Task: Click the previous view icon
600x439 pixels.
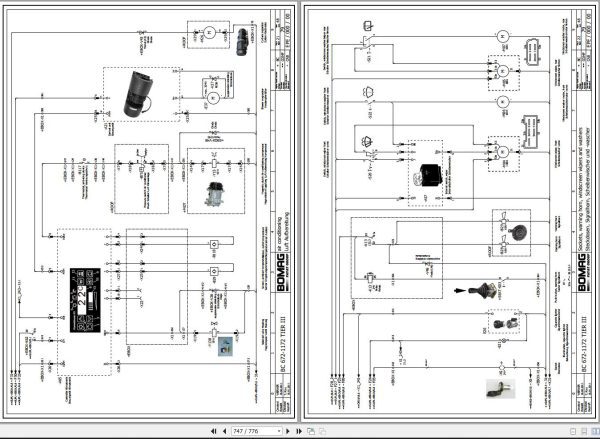Action: [x=311, y=431]
